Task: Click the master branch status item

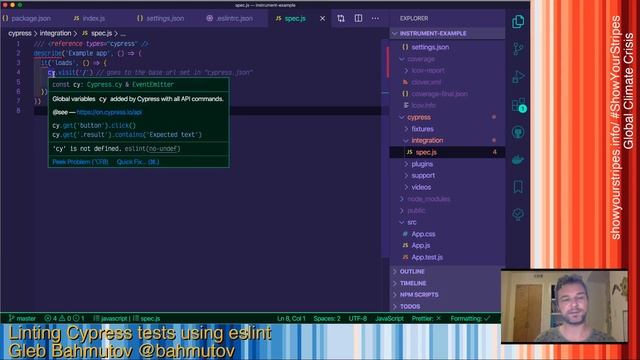Action: (x=22, y=318)
